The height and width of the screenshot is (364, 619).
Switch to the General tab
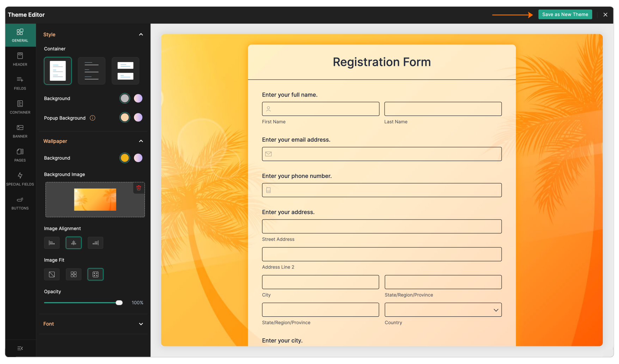(20, 35)
